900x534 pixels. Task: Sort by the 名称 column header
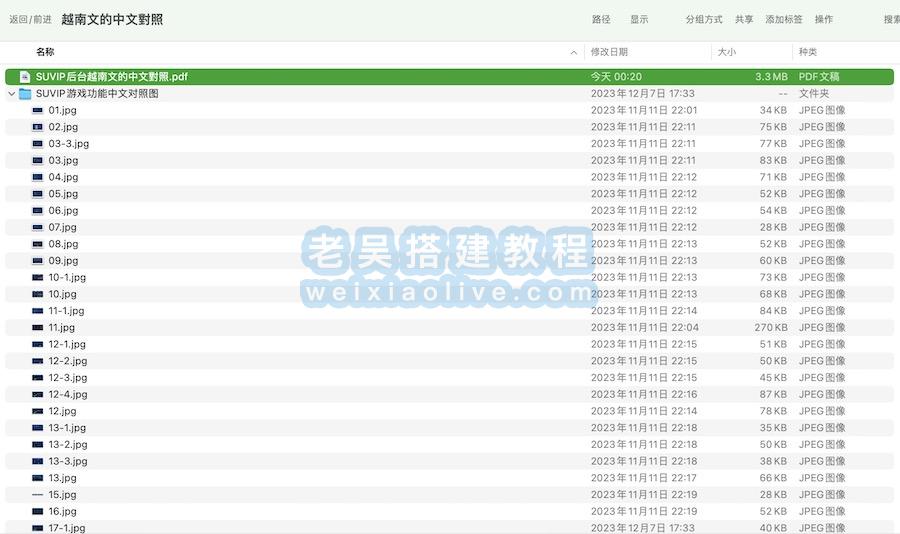tap(45, 52)
